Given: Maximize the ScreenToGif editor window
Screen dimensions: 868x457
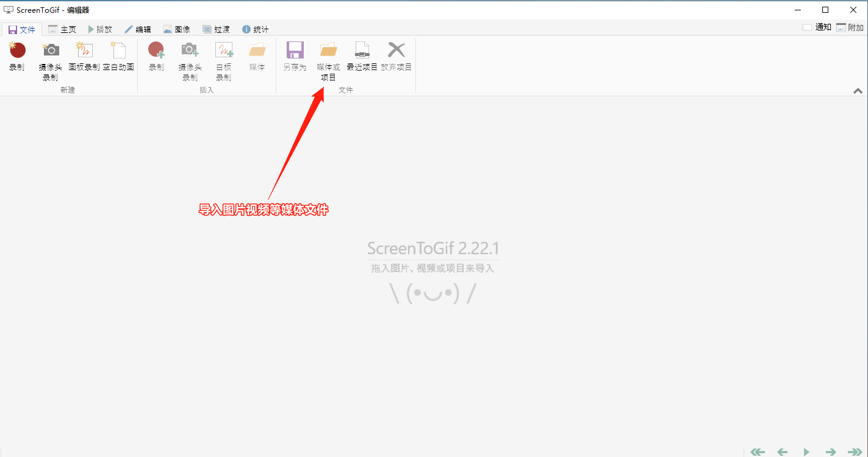Looking at the screenshot, I should (x=825, y=9).
